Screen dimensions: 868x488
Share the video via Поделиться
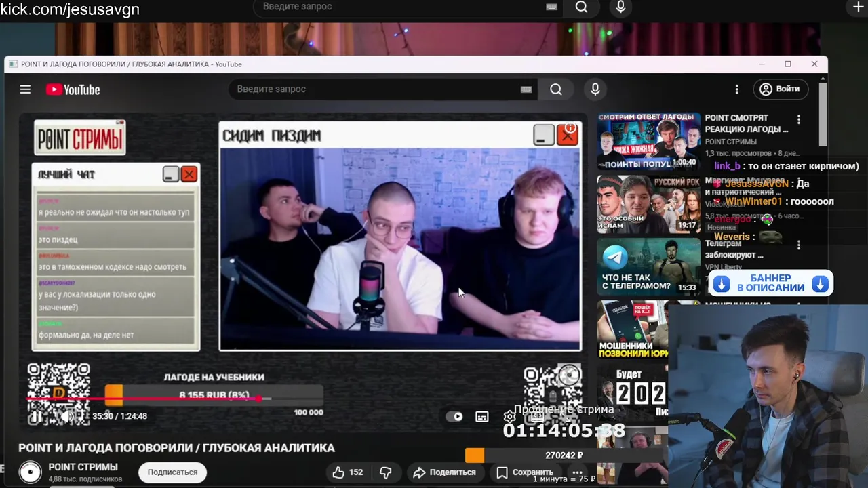[x=444, y=472]
